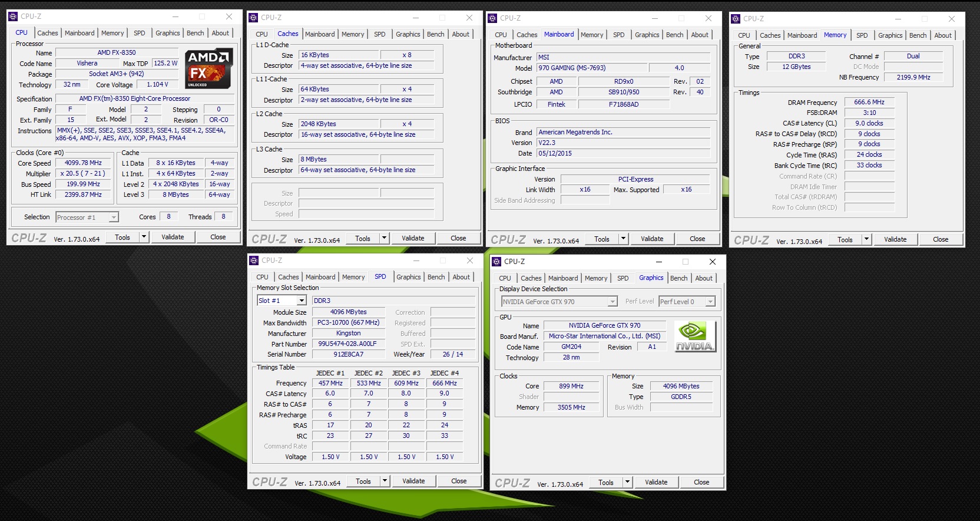
Task: Click CPU-Z app icon in Memory window title bar
Action: coord(736,19)
